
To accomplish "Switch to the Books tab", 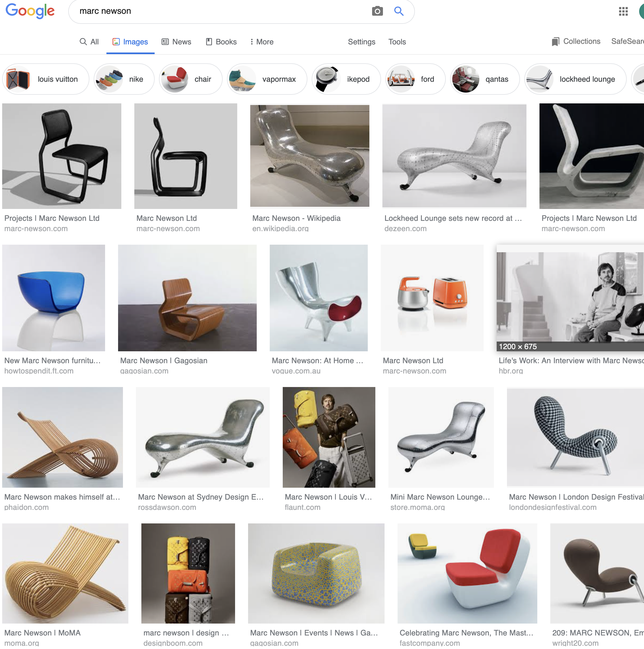I will tap(221, 42).
